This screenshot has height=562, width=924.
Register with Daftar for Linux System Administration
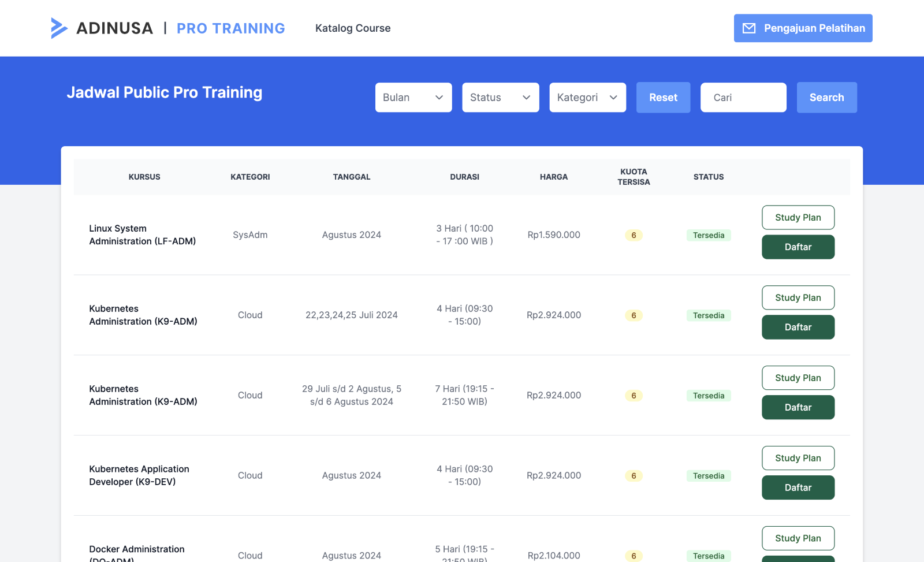[798, 247]
